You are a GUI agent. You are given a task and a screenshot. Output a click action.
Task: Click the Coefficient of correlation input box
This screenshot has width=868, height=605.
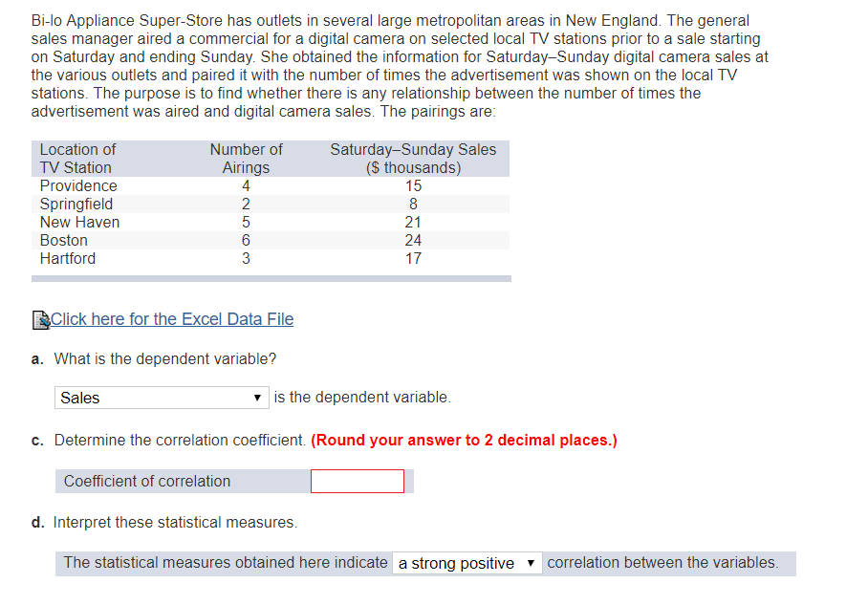coord(357,482)
